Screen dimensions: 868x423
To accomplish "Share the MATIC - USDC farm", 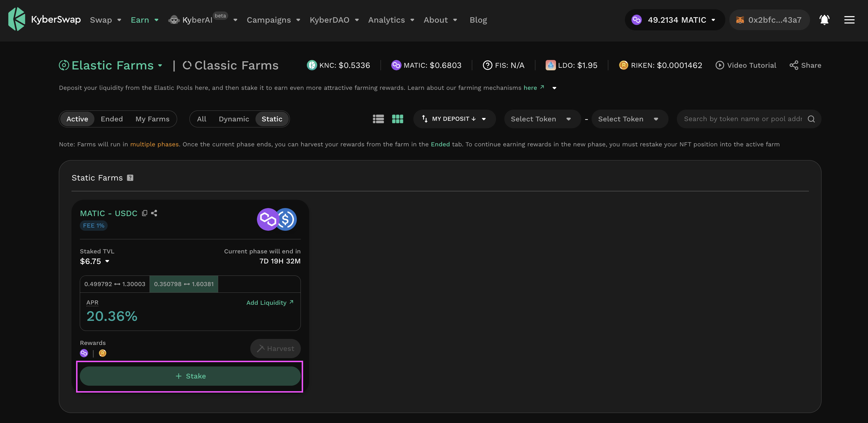I will 154,213.
